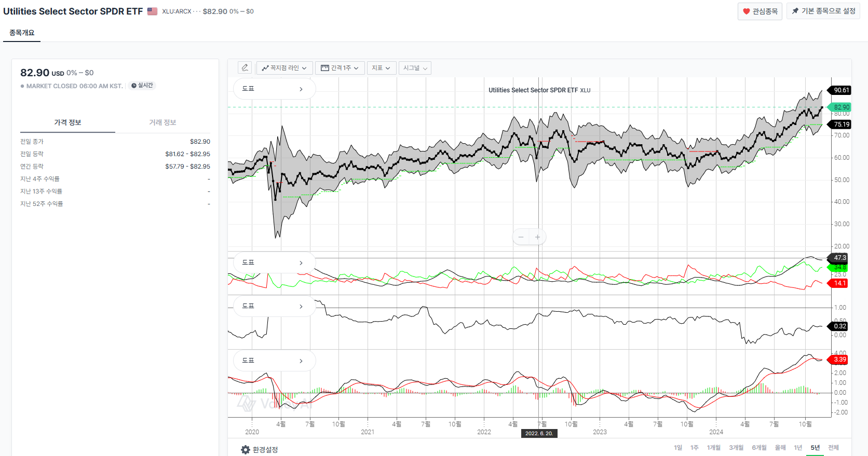Screen dimensions: 868x456
Task: Click the 2021 year label on time axis
Action: coord(368,432)
